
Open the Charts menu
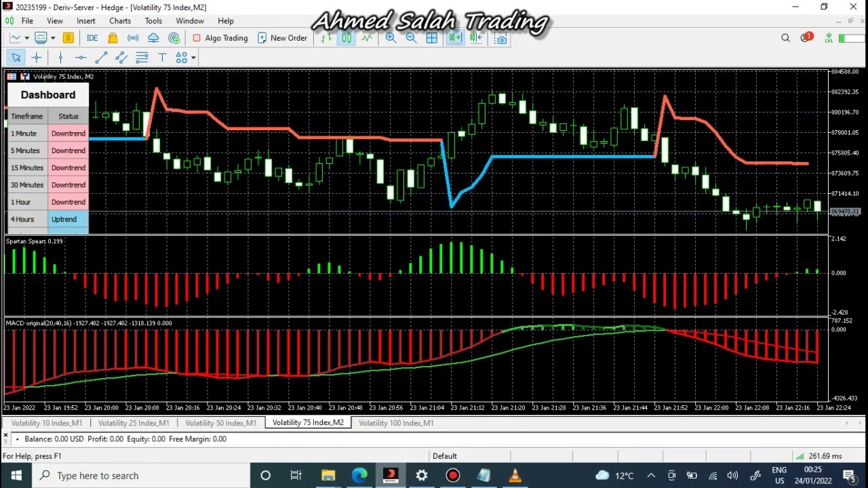pos(120,21)
